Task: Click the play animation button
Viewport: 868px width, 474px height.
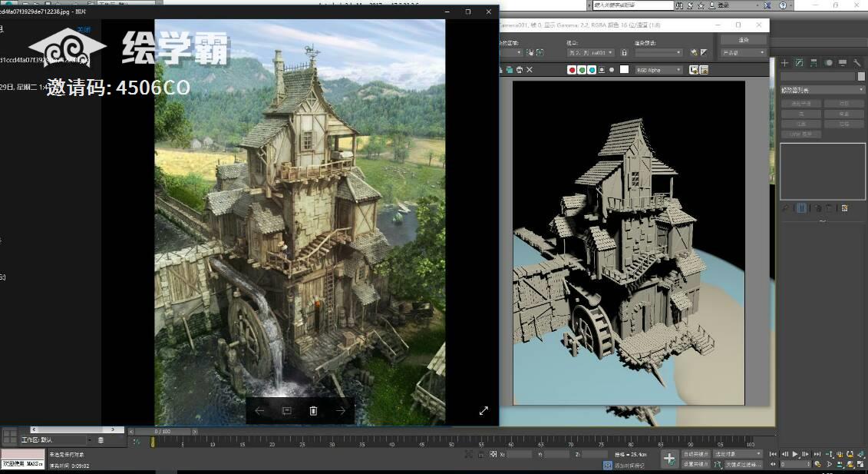Action: 795,454
